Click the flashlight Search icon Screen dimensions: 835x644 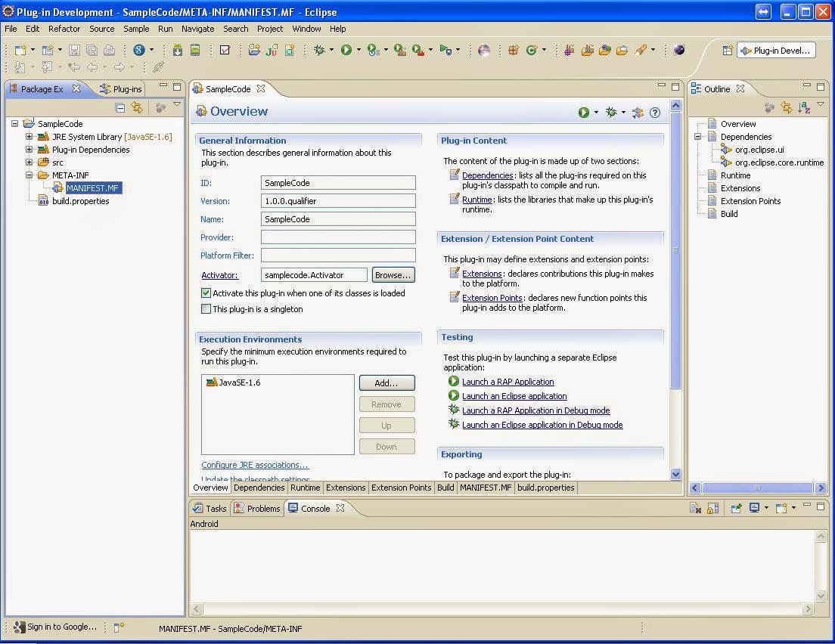pos(641,50)
